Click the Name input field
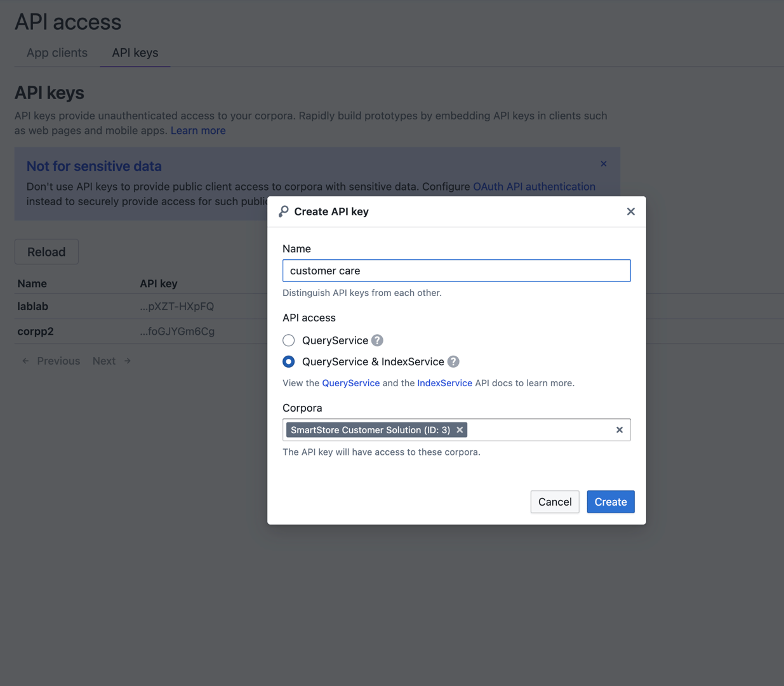The image size is (784, 686). point(456,271)
